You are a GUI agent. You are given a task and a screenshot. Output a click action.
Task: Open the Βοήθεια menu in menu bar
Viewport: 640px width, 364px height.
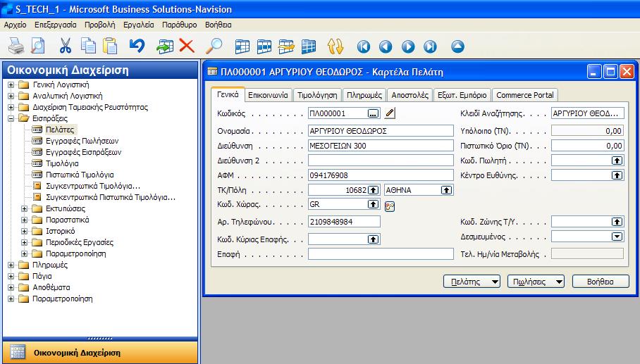(x=218, y=25)
